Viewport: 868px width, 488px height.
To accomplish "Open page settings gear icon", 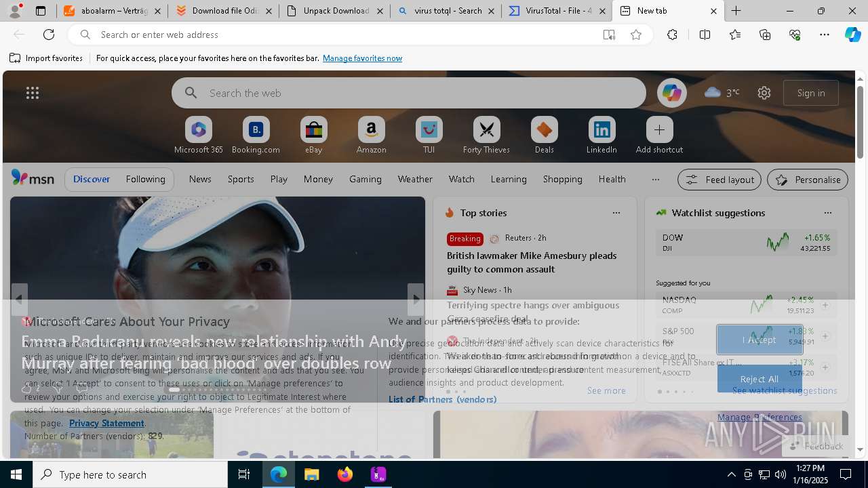I will point(764,93).
